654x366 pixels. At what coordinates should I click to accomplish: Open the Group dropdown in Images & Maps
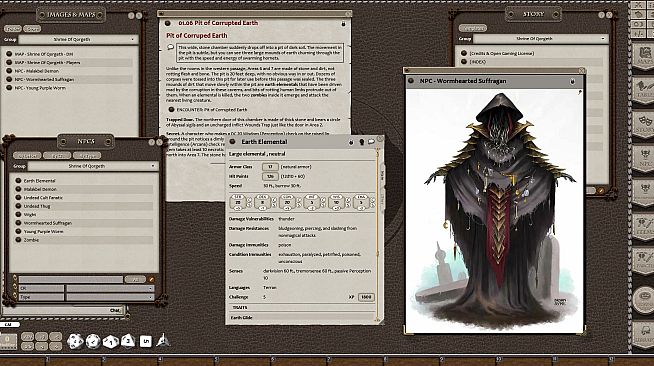pyautogui.click(x=78, y=40)
